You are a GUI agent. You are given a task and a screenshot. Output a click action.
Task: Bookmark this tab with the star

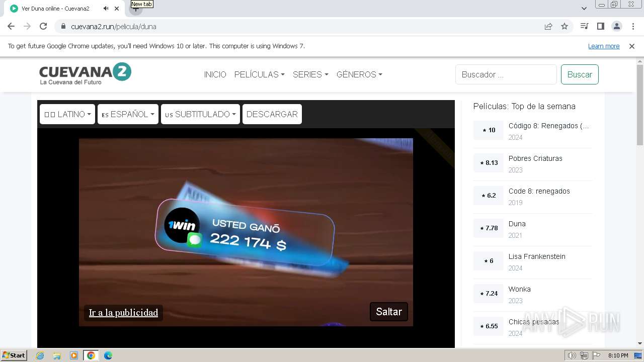pos(565,27)
